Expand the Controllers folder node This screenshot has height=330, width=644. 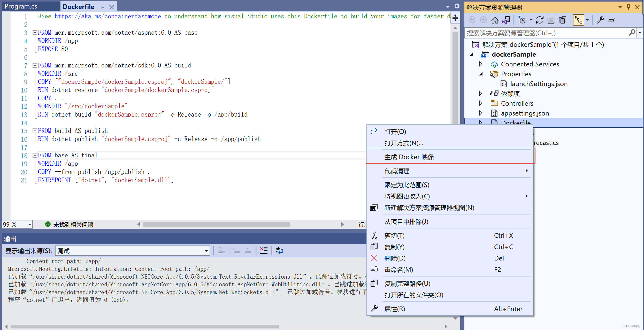point(480,103)
